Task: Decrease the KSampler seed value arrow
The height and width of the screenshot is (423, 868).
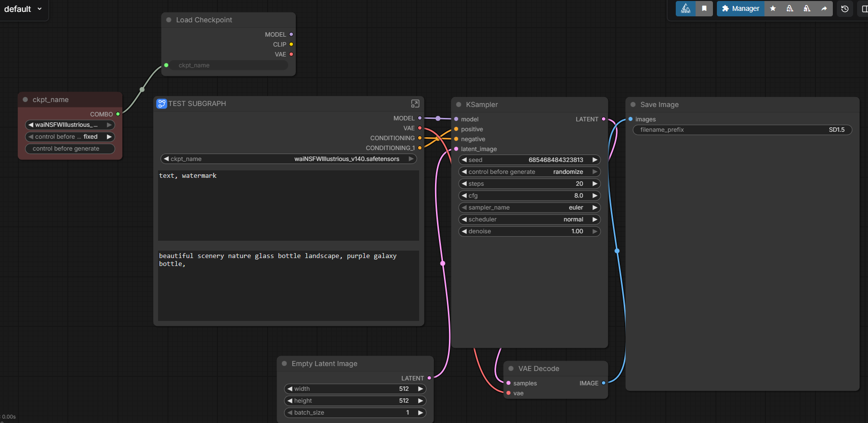Action: [x=464, y=160]
